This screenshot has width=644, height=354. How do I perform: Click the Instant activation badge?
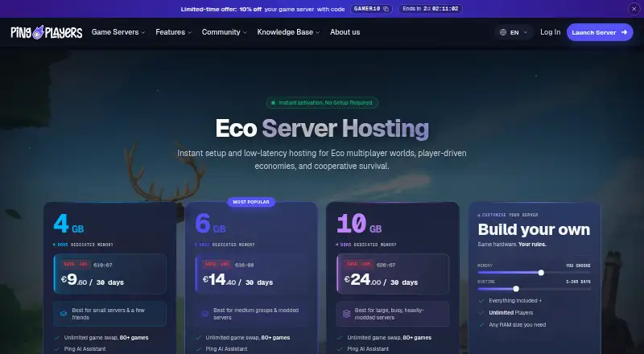(321, 103)
